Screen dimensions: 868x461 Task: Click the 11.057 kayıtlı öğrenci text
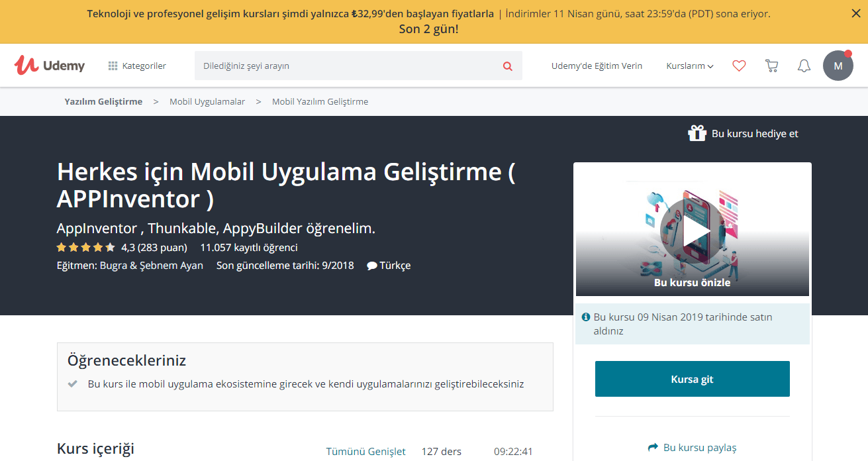(x=249, y=247)
